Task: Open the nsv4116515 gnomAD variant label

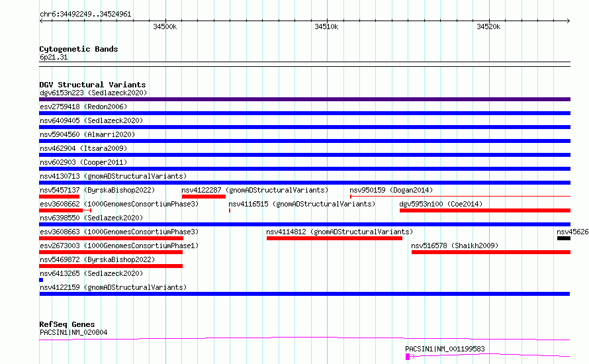Action: click(x=302, y=204)
